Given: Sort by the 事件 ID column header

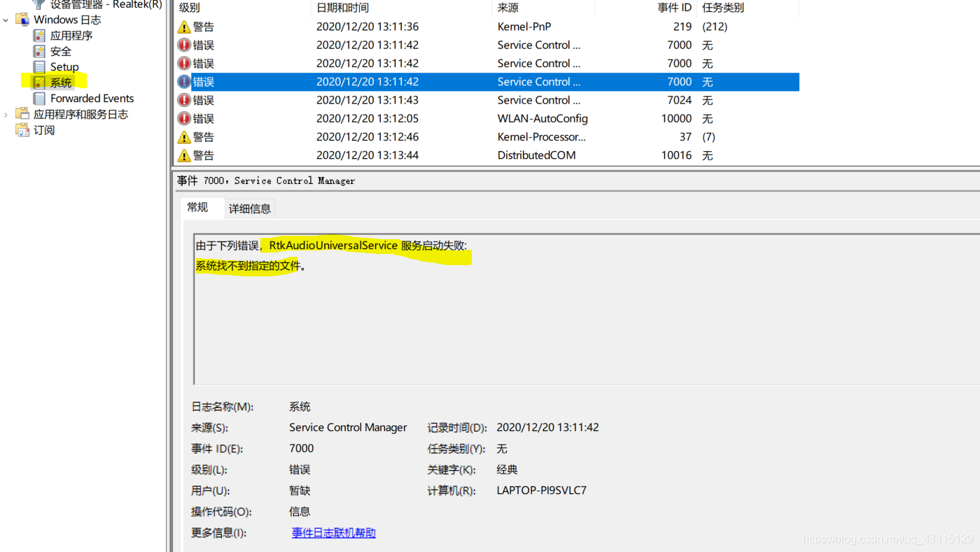Looking at the screenshot, I should [645, 8].
